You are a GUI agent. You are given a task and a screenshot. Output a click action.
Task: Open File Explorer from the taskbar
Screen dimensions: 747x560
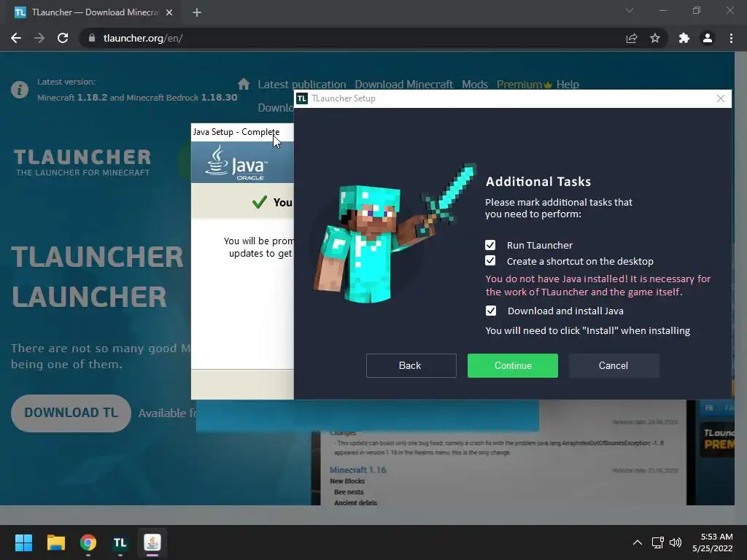pyautogui.click(x=55, y=542)
